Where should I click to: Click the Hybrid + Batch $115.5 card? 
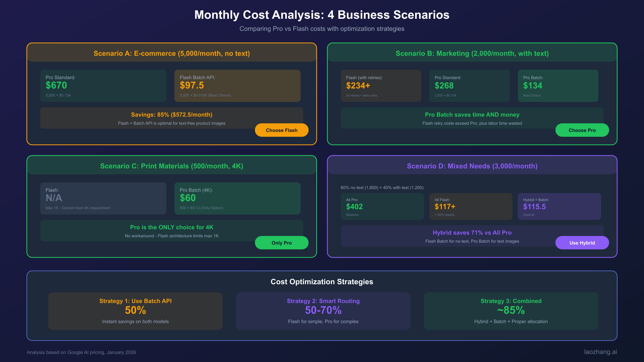(559, 206)
